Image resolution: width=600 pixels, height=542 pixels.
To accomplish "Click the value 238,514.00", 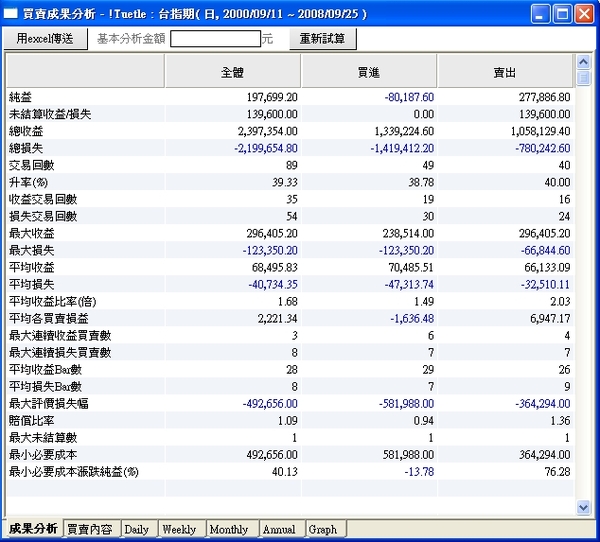I will pos(408,233).
